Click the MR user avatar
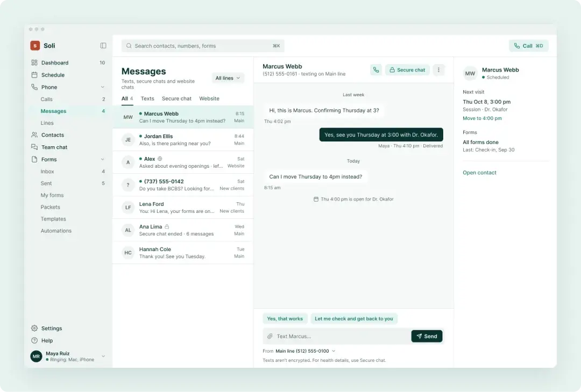The image size is (581, 392). 36,357
